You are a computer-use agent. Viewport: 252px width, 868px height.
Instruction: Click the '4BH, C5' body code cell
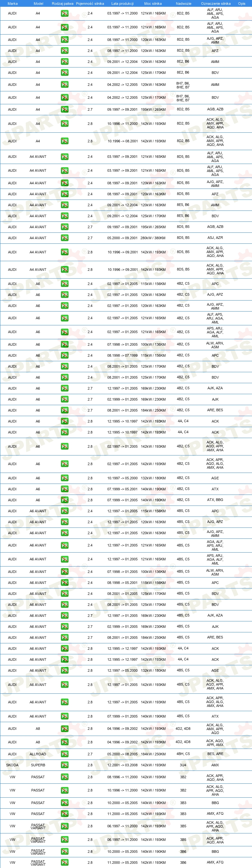click(183, 754)
